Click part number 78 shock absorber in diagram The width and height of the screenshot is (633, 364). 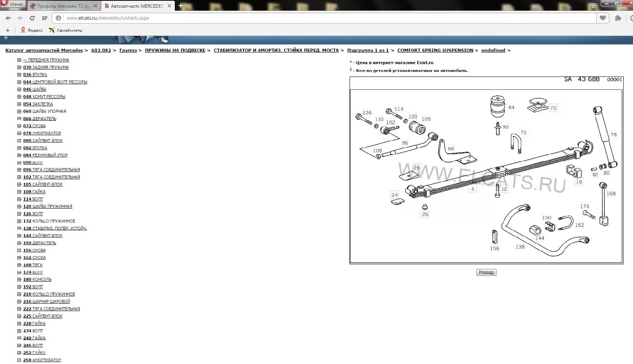[x=614, y=134]
